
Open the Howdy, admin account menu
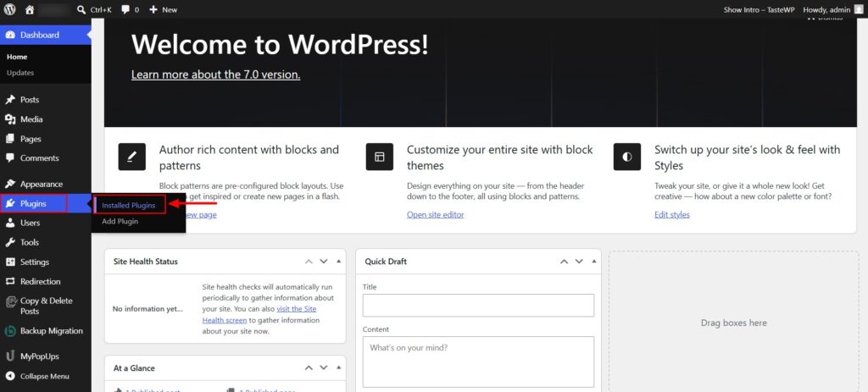pos(832,9)
